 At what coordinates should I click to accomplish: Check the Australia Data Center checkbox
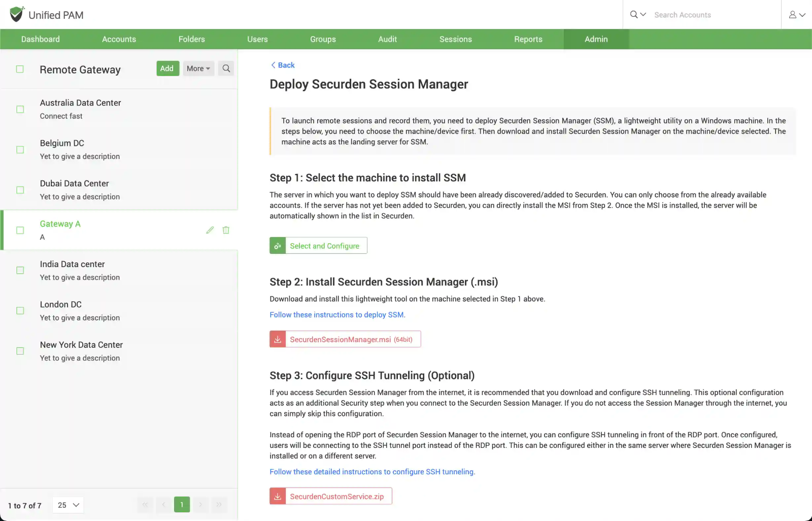coord(20,109)
